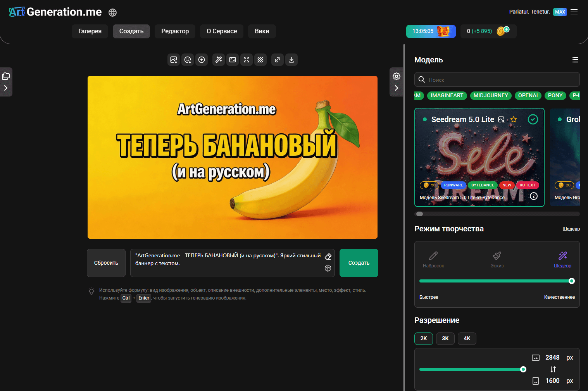
Task: Click the download image icon
Action: click(x=291, y=60)
